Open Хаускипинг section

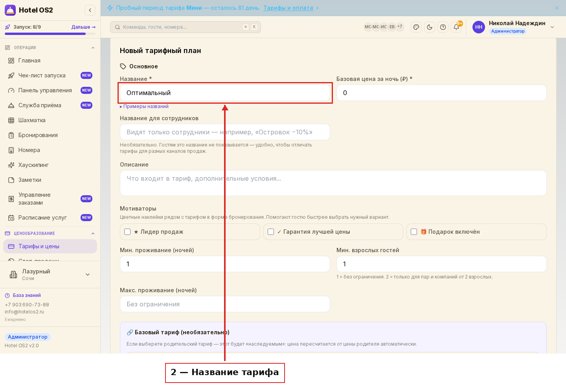pyautogui.click(x=50, y=165)
